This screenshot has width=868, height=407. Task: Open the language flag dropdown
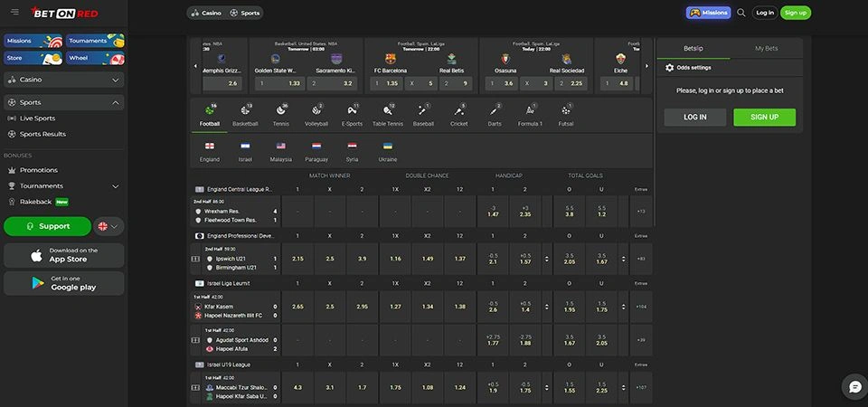pyautogui.click(x=109, y=226)
